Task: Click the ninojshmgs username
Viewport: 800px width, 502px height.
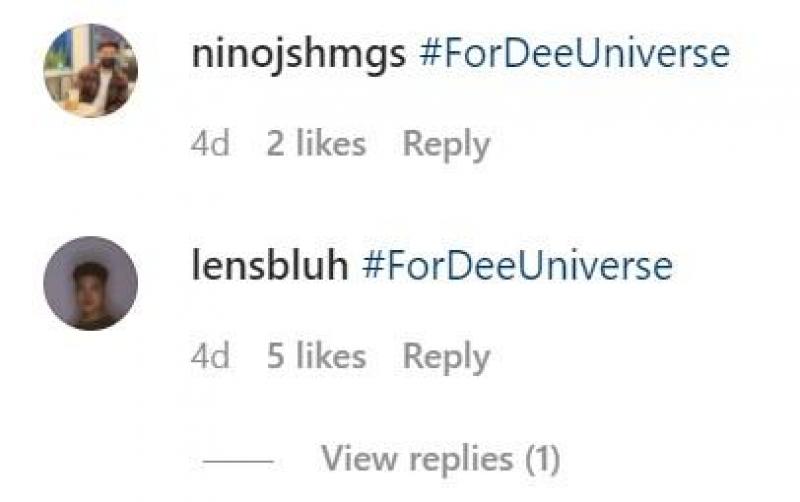Action: pyautogui.click(x=298, y=54)
